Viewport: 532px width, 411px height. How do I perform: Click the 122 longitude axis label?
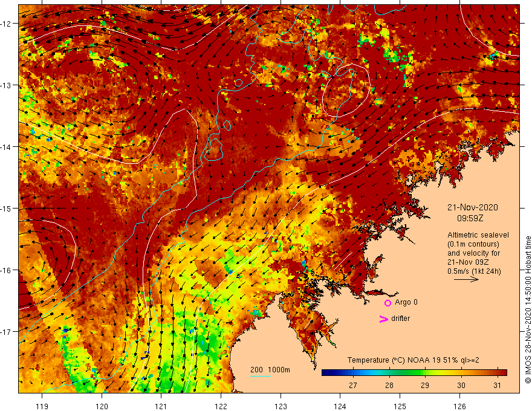(221, 406)
